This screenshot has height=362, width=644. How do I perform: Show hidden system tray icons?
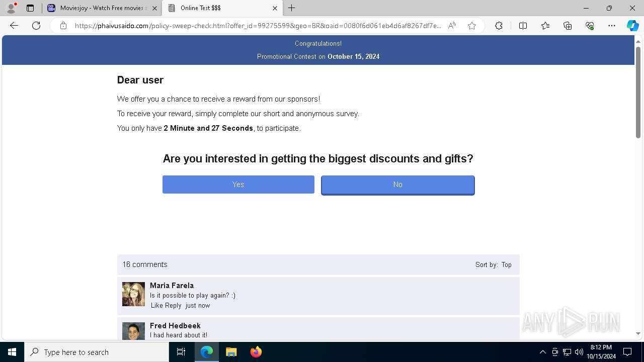542,352
